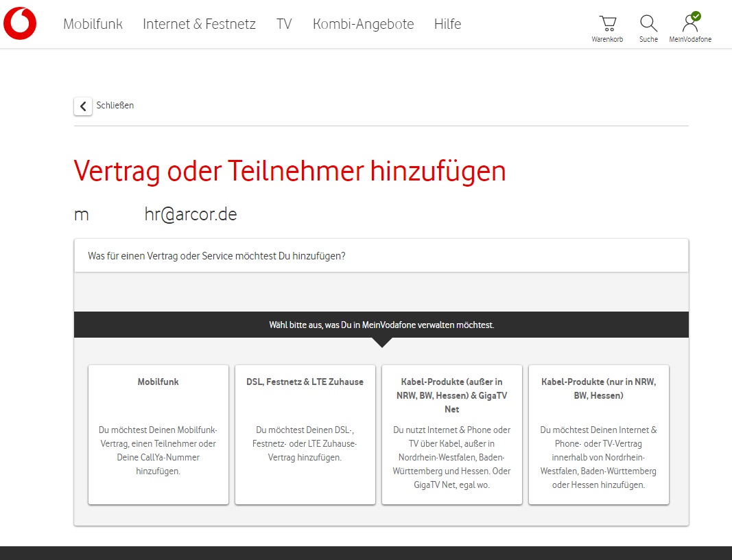The width and height of the screenshot is (732, 560).
Task: Open the MeinVodafone account icon
Action: tap(690, 25)
